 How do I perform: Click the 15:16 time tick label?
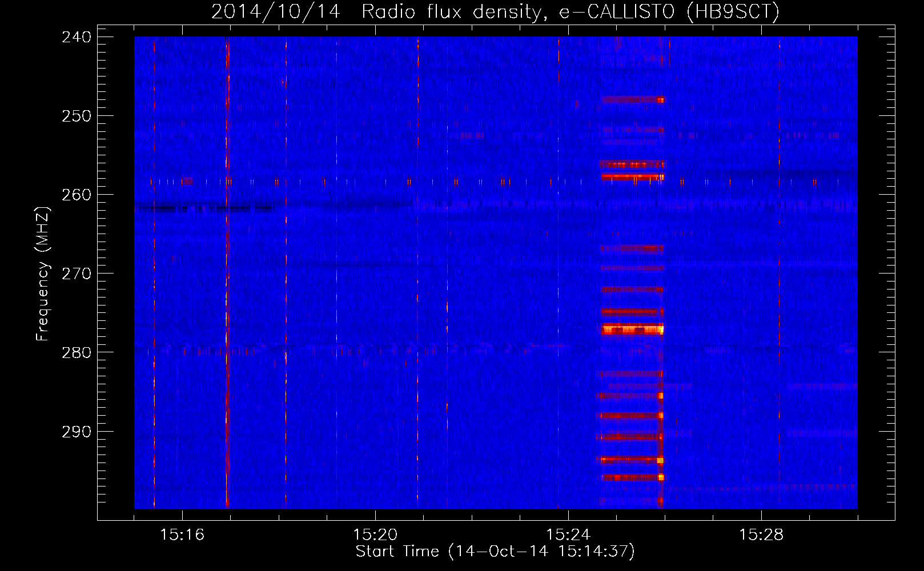pyautogui.click(x=182, y=535)
